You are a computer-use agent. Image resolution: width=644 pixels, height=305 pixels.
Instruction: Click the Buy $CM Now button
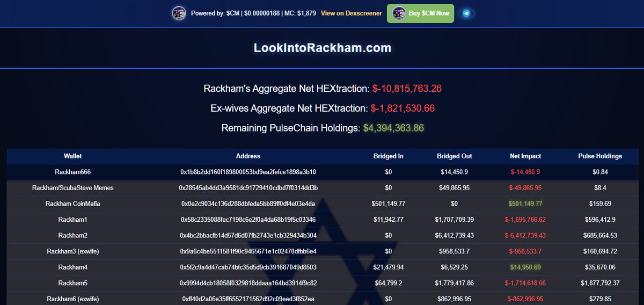[x=420, y=13]
